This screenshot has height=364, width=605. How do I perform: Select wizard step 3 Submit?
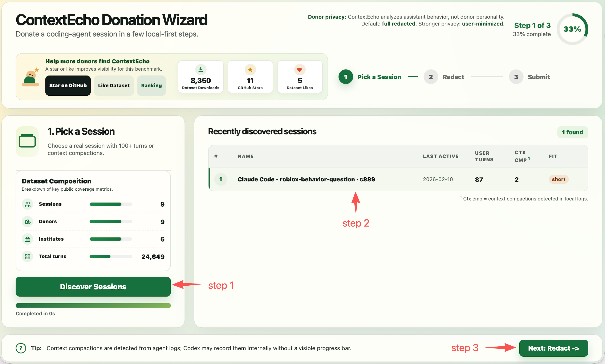coord(529,77)
